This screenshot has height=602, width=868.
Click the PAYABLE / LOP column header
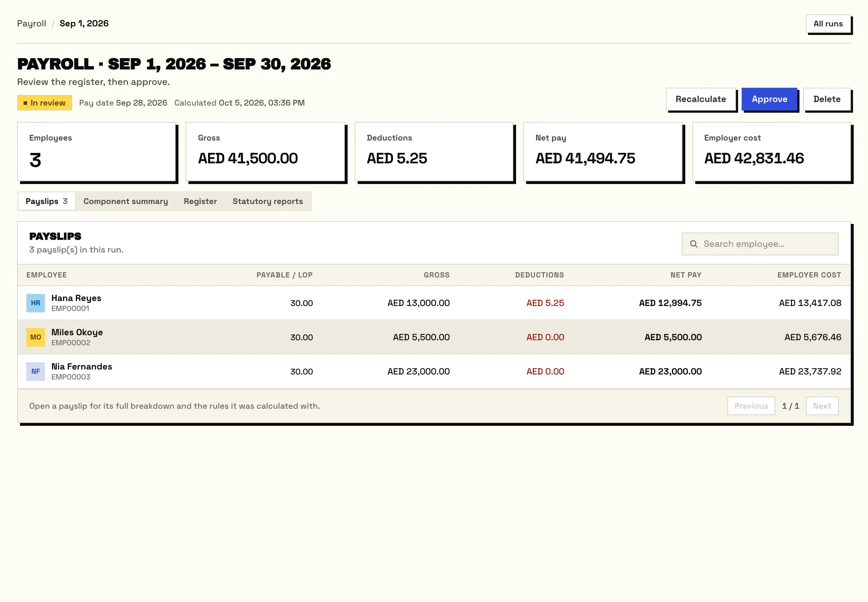click(x=284, y=275)
